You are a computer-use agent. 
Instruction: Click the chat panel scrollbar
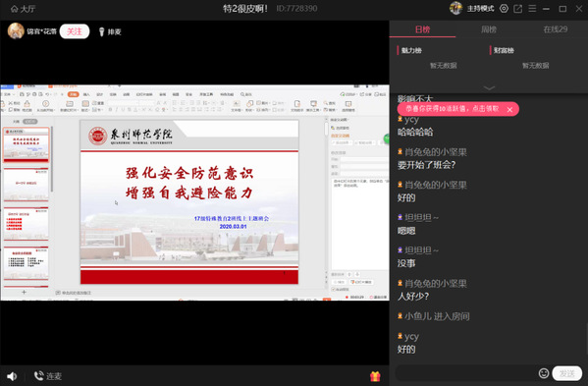(586, 338)
